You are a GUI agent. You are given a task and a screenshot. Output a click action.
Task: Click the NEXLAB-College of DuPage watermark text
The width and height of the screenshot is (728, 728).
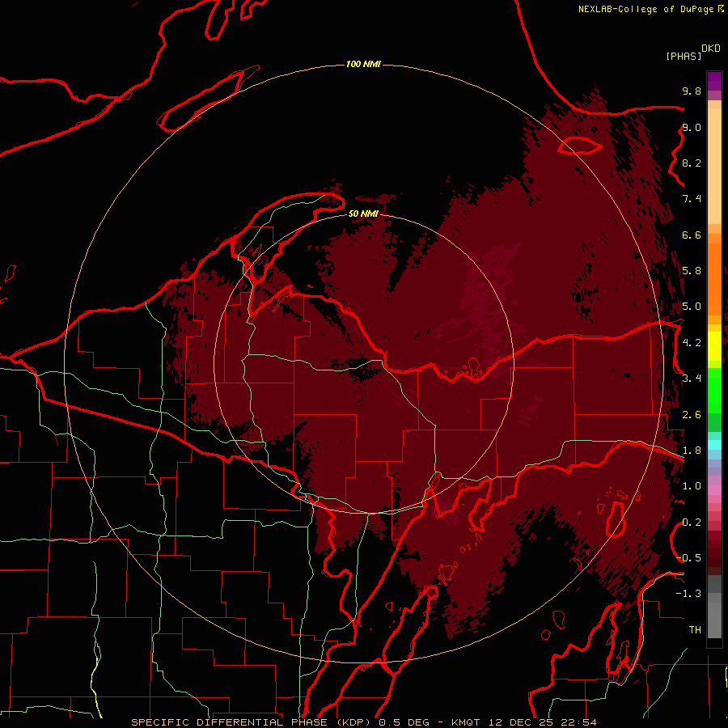pos(645,9)
